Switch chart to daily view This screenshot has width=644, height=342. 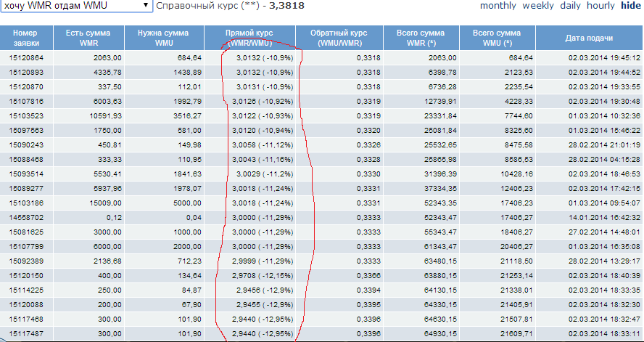pos(571,6)
